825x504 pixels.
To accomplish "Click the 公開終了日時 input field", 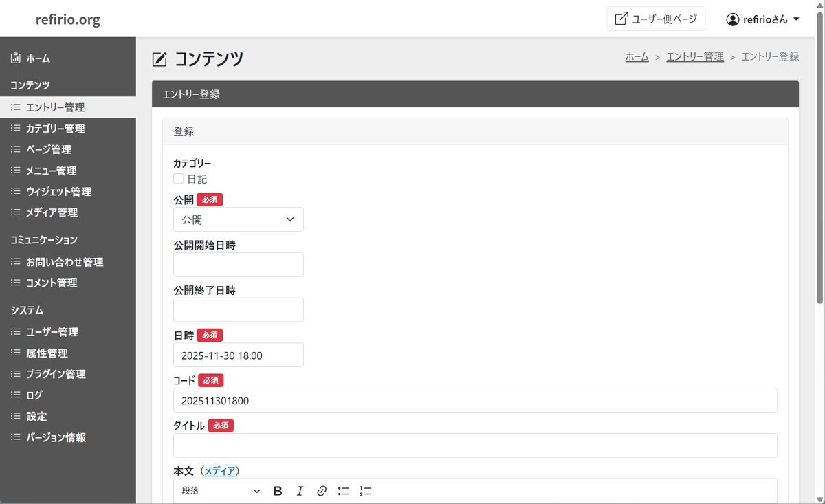I will pyautogui.click(x=239, y=310).
